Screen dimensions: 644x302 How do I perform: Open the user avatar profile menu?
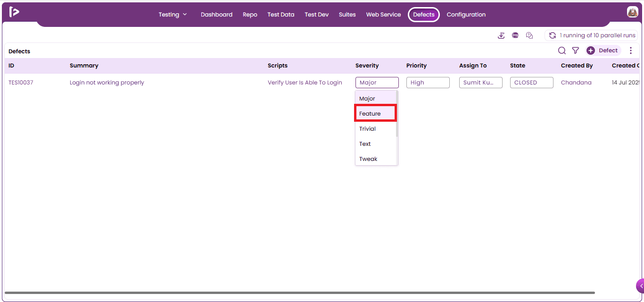[632, 12]
